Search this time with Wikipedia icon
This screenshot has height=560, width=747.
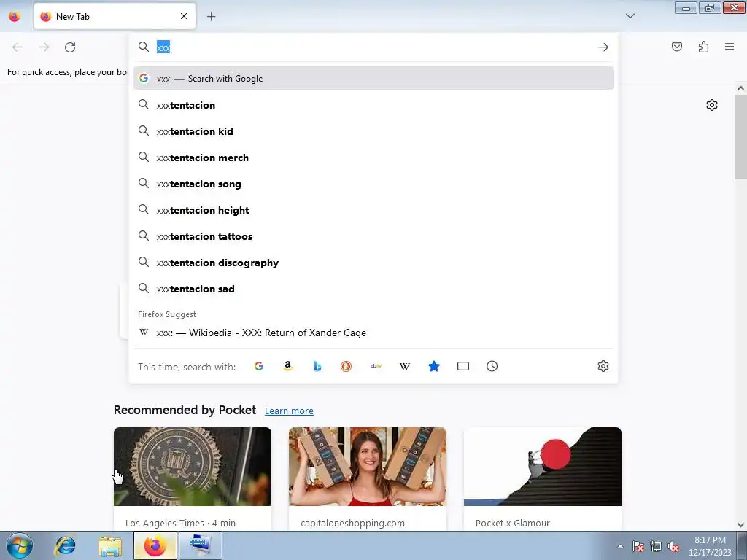404,366
